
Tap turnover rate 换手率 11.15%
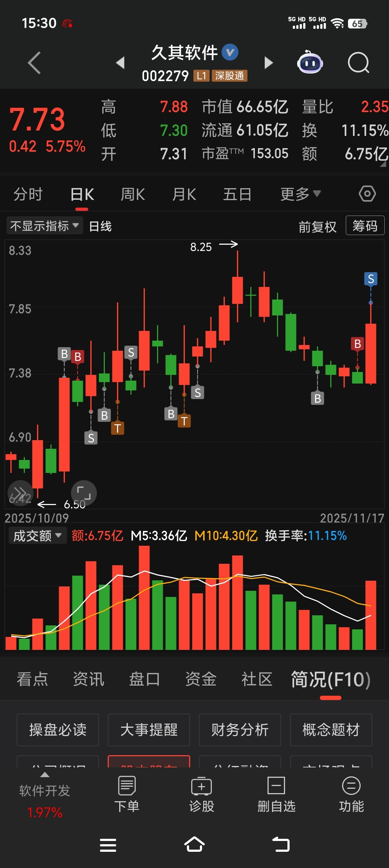click(x=306, y=536)
